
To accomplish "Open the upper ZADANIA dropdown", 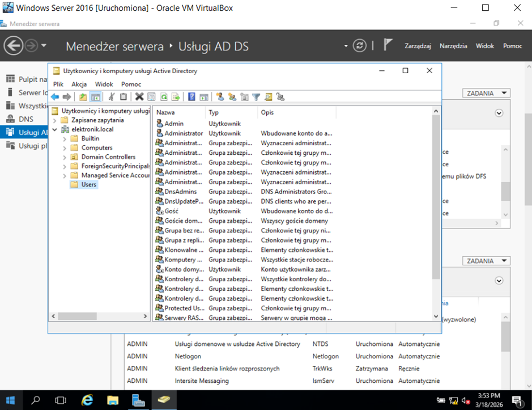I will coord(487,93).
